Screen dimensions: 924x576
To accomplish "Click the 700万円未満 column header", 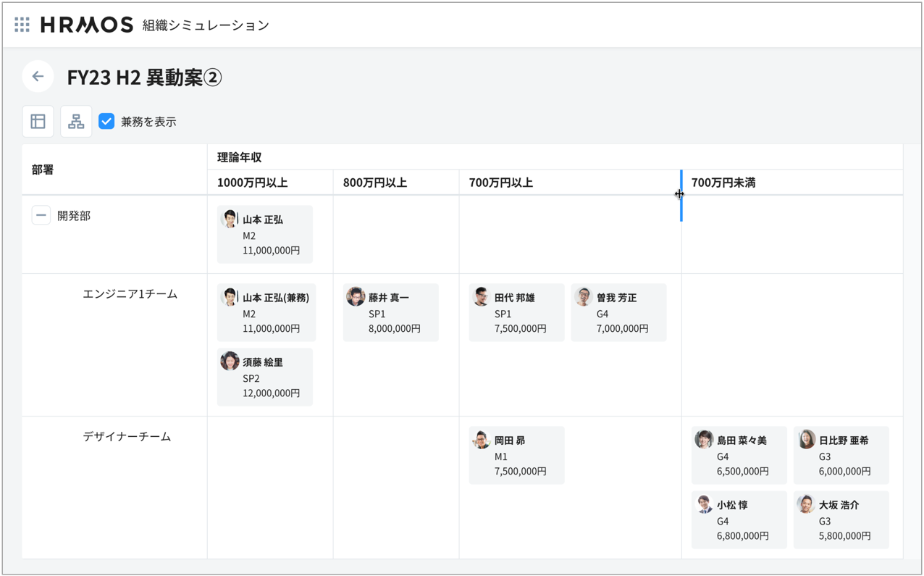I will (723, 183).
